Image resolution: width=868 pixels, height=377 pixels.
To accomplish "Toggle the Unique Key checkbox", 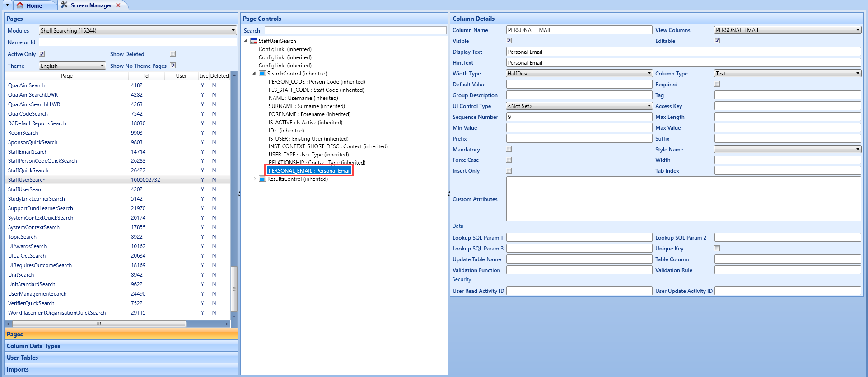I will (717, 249).
